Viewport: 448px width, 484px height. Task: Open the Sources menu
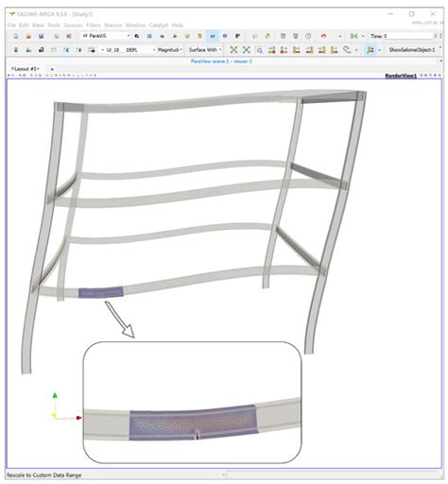pos(73,26)
